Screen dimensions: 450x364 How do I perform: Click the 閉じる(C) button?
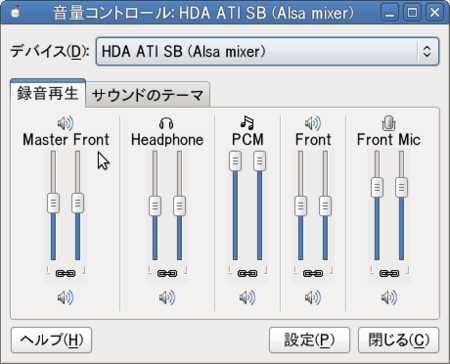pos(399,340)
